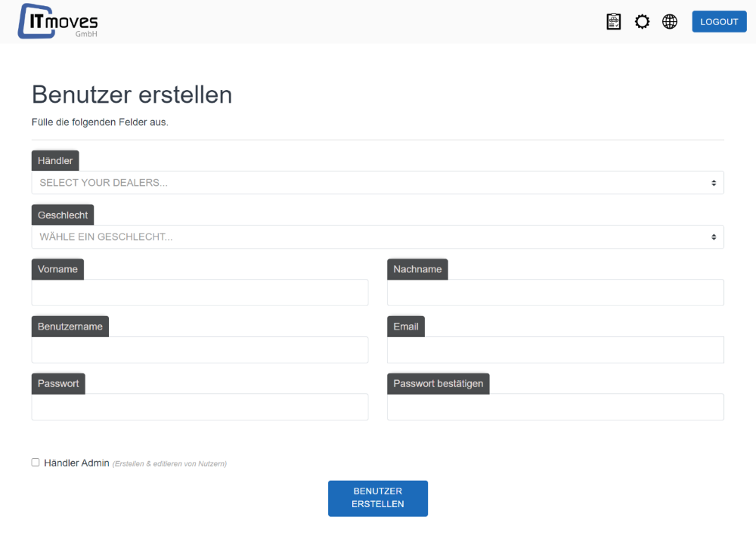
Task: Click the ITmoves GmbH logo
Action: coord(58,21)
